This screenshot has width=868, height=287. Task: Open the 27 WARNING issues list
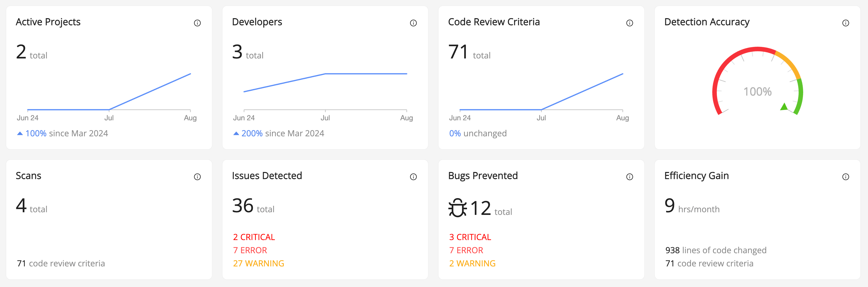[259, 263]
